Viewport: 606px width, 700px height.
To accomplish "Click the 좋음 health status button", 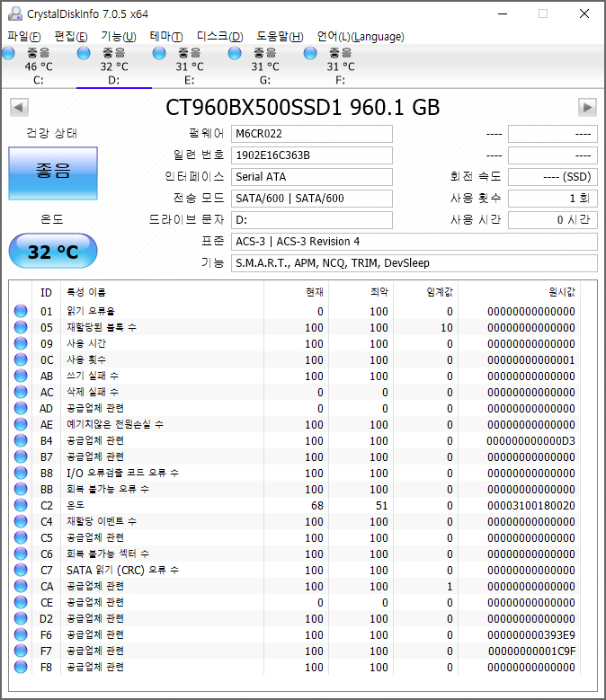I will click(53, 173).
